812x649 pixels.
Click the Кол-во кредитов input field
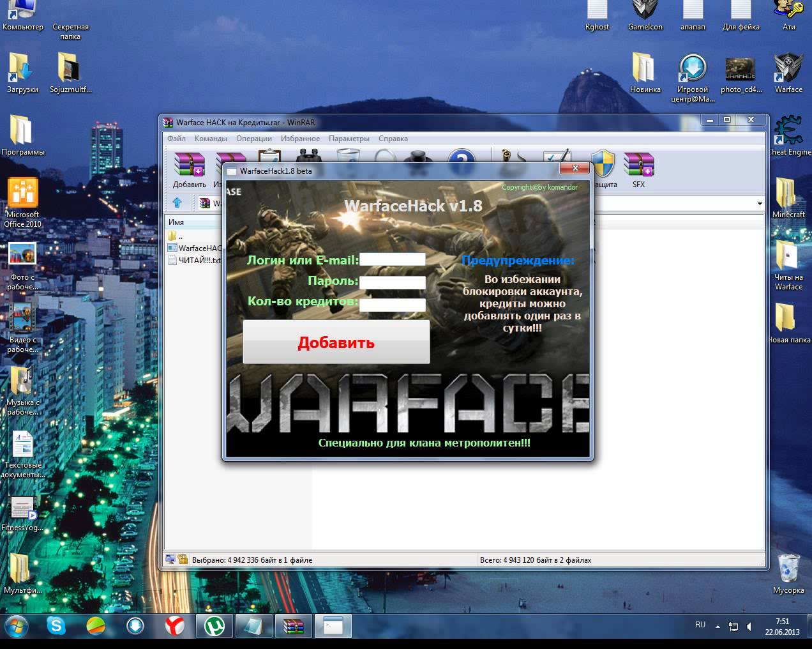coord(392,305)
